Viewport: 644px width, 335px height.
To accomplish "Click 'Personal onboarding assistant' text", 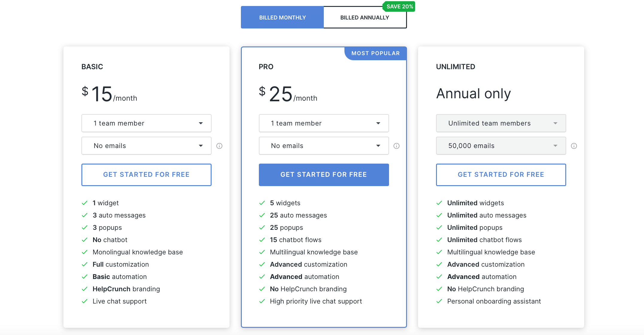I will tap(494, 301).
